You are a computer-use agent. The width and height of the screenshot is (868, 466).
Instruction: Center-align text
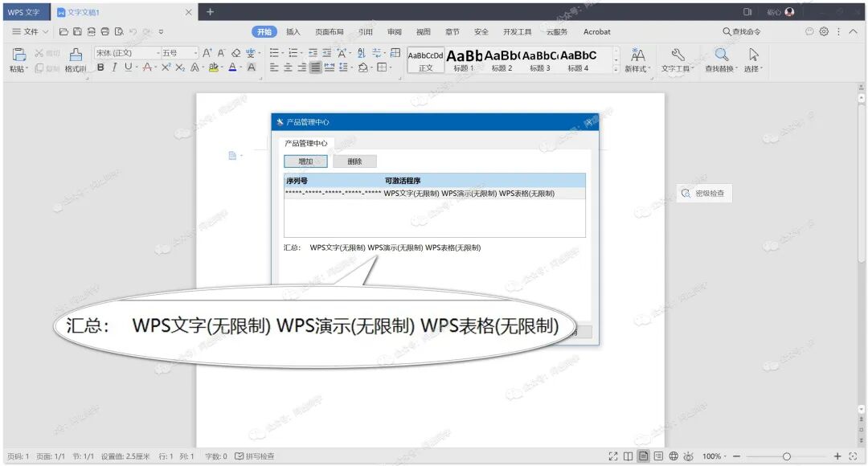click(x=288, y=67)
